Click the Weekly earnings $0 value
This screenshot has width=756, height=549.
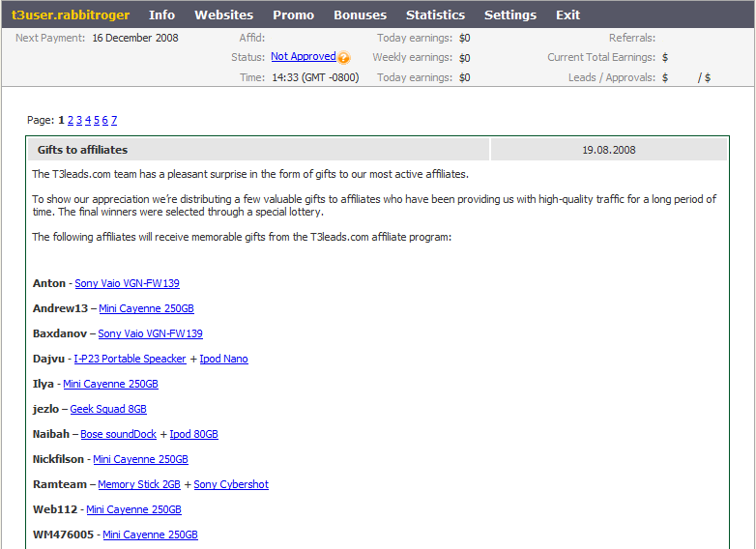464,58
